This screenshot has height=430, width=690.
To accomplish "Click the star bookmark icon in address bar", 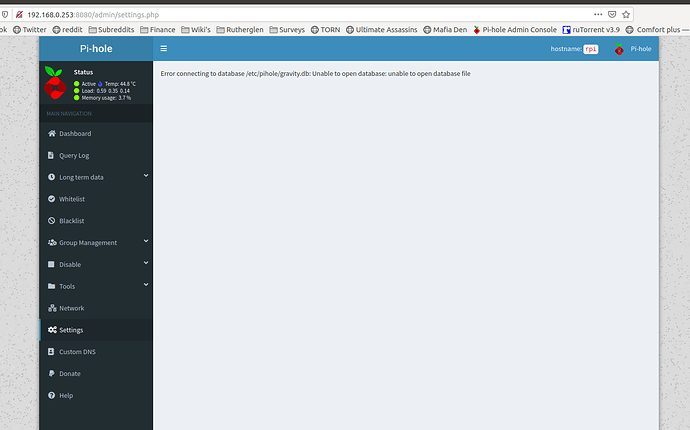I will coord(626,15).
